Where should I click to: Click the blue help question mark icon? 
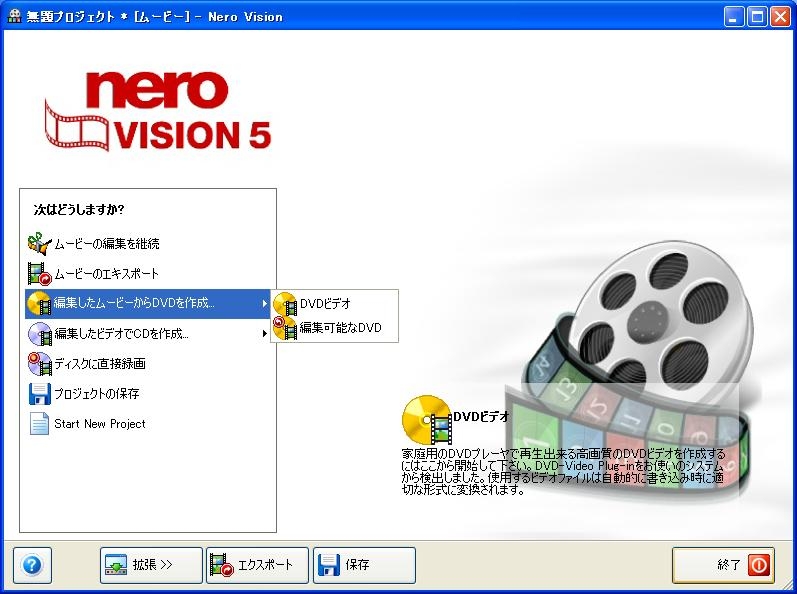coord(32,565)
